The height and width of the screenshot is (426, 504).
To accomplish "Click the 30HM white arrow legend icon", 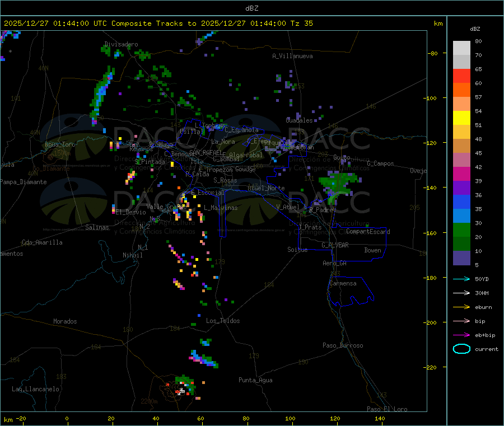I will click(x=461, y=293).
